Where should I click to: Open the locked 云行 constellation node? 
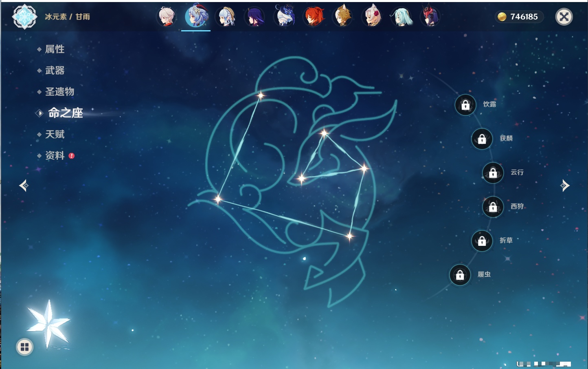click(493, 173)
